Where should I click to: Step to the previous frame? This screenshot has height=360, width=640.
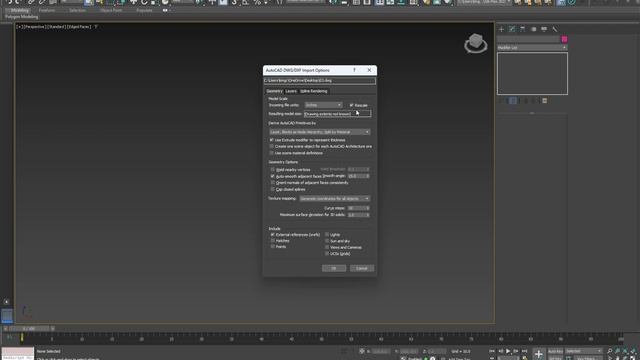tap(500, 351)
